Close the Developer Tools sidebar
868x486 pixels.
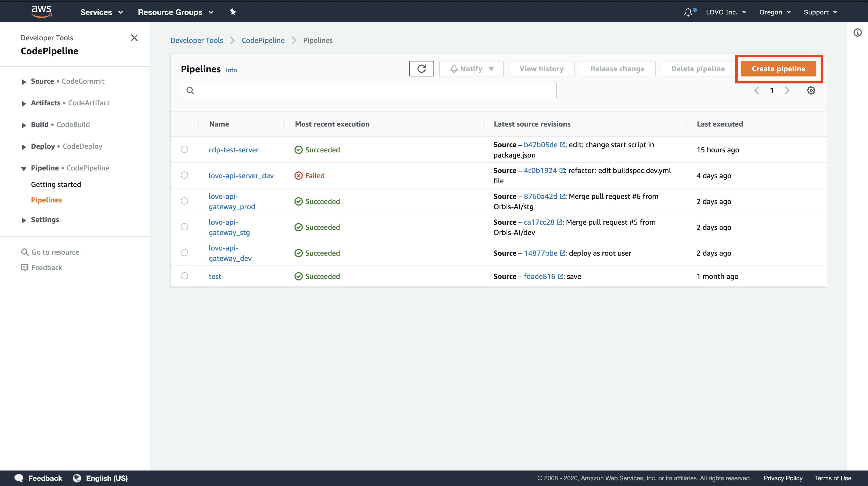click(134, 38)
